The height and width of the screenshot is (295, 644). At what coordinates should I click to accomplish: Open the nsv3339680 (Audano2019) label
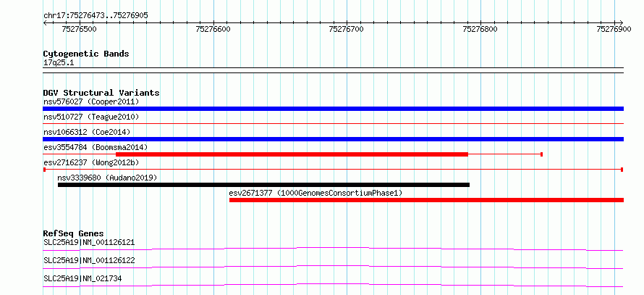pos(107,178)
